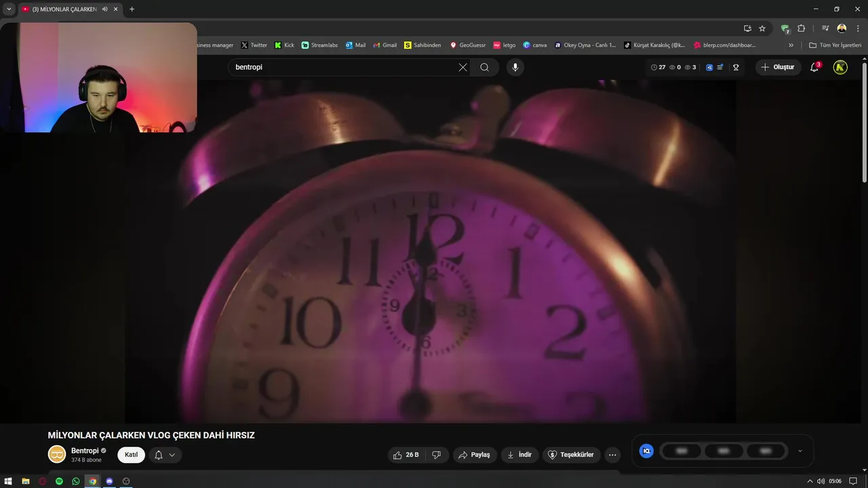Click the blue extension icon in YouTube header
Viewport: 868px width, 488px height.
pyautogui.click(x=709, y=67)
